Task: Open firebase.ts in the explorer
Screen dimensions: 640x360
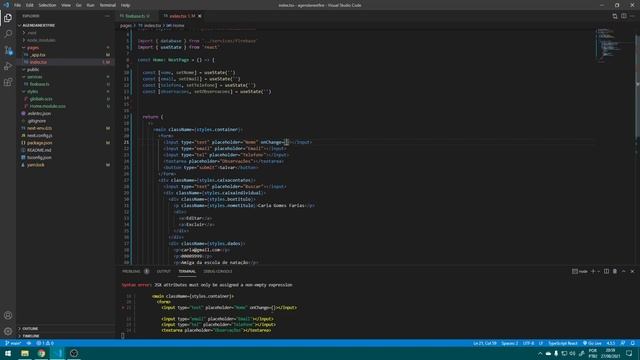Action: 40,84
